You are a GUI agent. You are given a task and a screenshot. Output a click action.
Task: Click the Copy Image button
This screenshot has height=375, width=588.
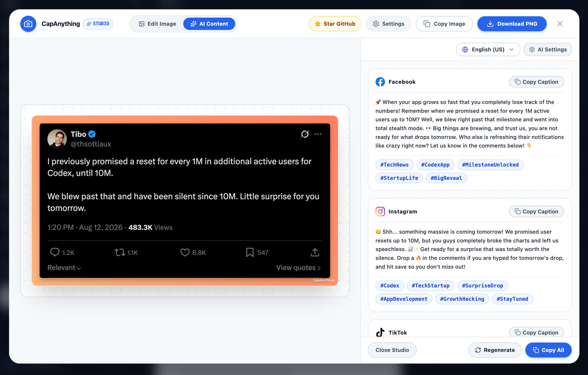(x=444, y=24)
